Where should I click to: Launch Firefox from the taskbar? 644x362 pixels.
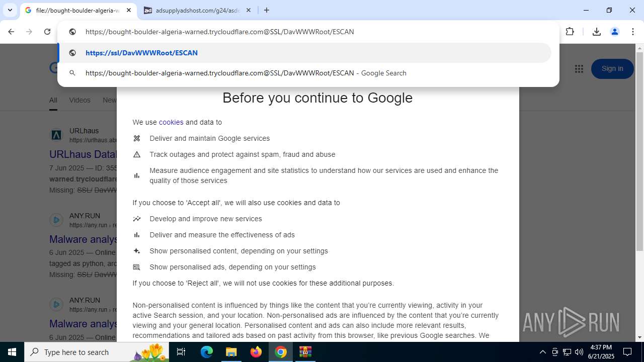[256, 352]
